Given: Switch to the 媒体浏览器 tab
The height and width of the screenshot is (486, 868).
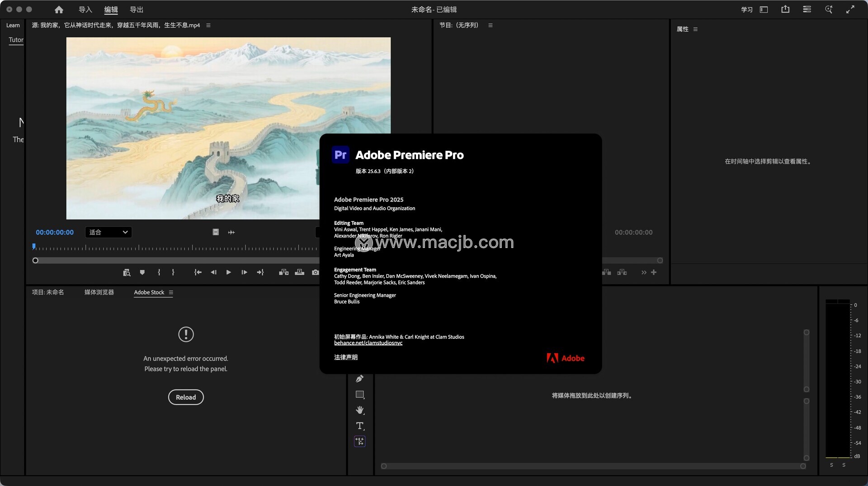Looking at the screenshot, I should point(99,292).
